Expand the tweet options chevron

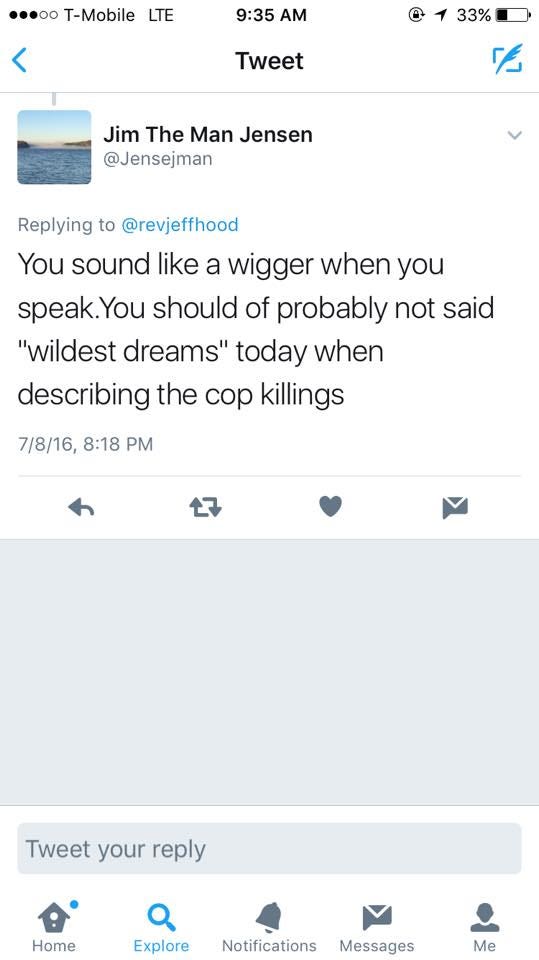pyautogui.click(x=515, y=135)
